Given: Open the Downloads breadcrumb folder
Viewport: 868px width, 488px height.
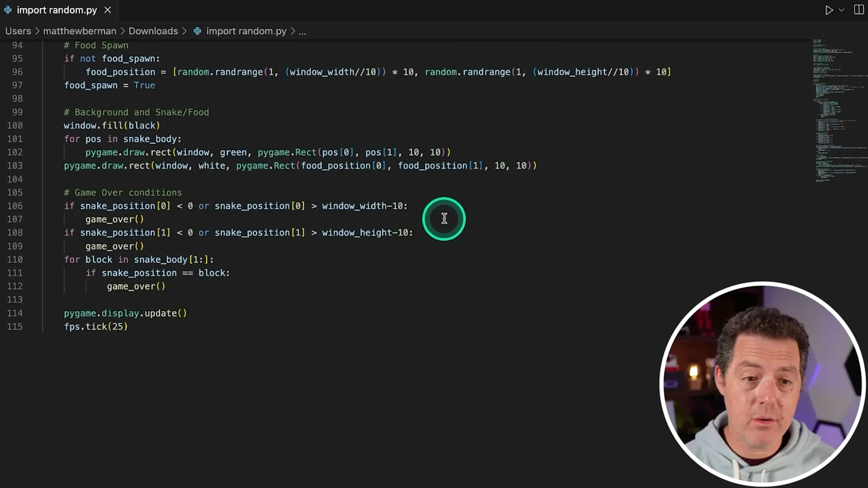Looking at the screenshot, I should (153, 31).
